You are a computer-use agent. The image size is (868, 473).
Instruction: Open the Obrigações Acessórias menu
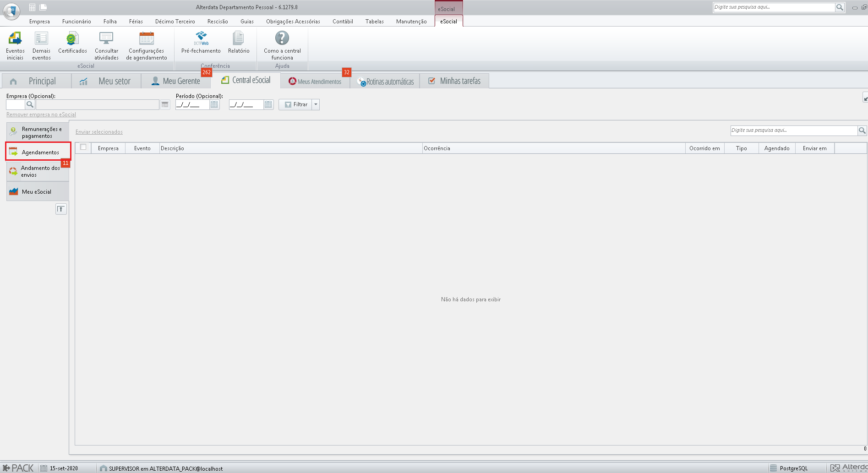293,22
